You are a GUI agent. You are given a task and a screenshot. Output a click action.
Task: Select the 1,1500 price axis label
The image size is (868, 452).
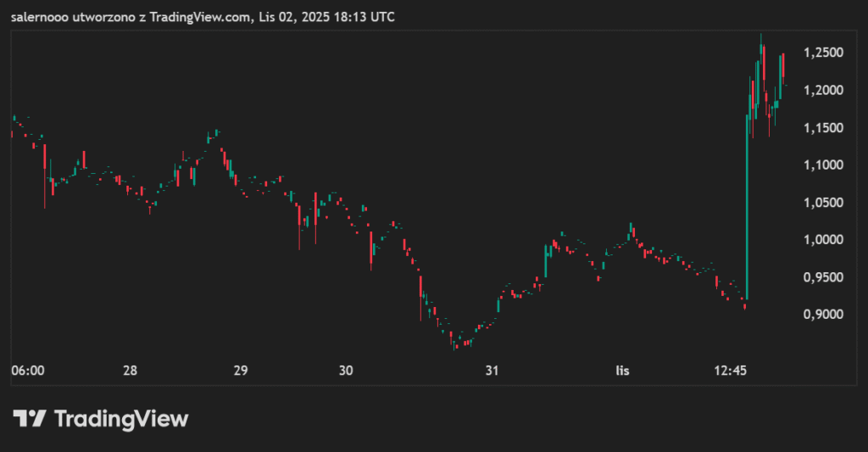(822, 127)
